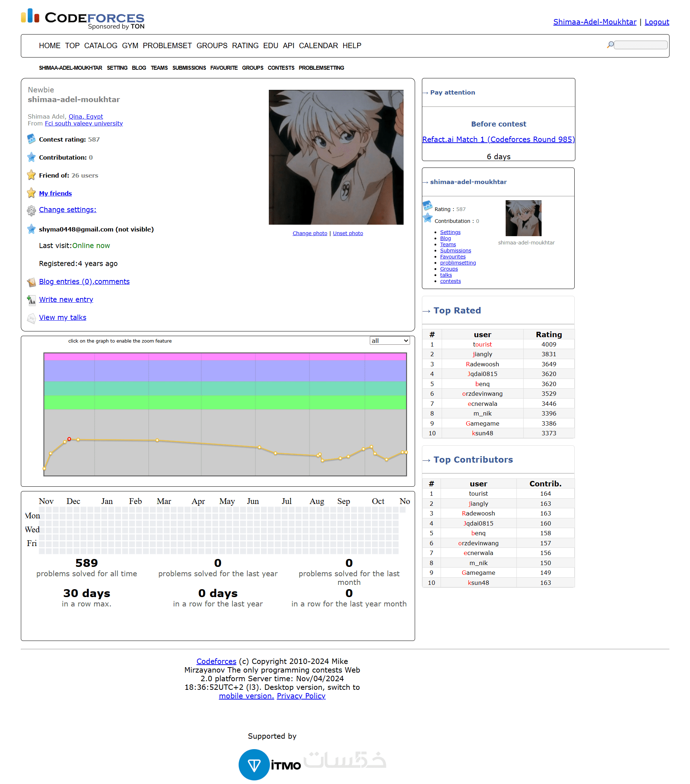Click the sidebar Contribution star icon
Screen dimensions: 690x784
click(x=427, y=218)
